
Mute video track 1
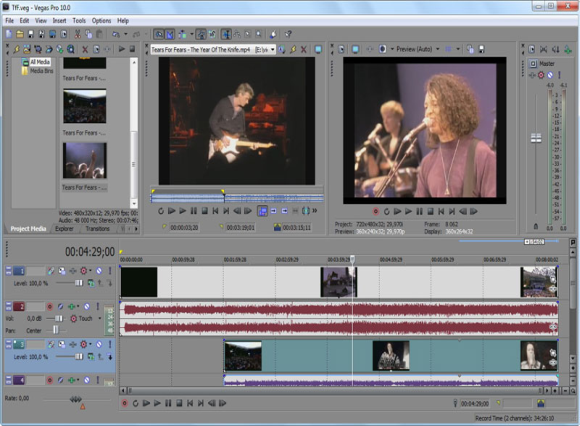(x=99, y=271)
